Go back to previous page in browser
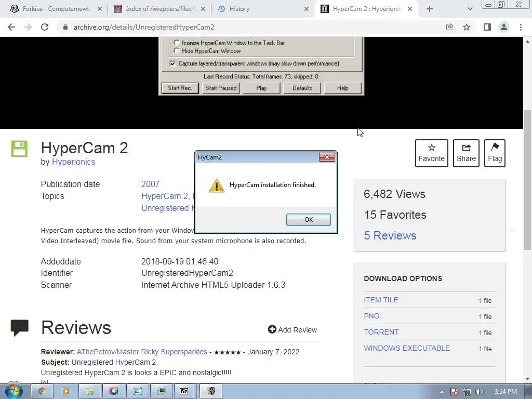This screenshot has height=399, width=532. tap(11, 27)
